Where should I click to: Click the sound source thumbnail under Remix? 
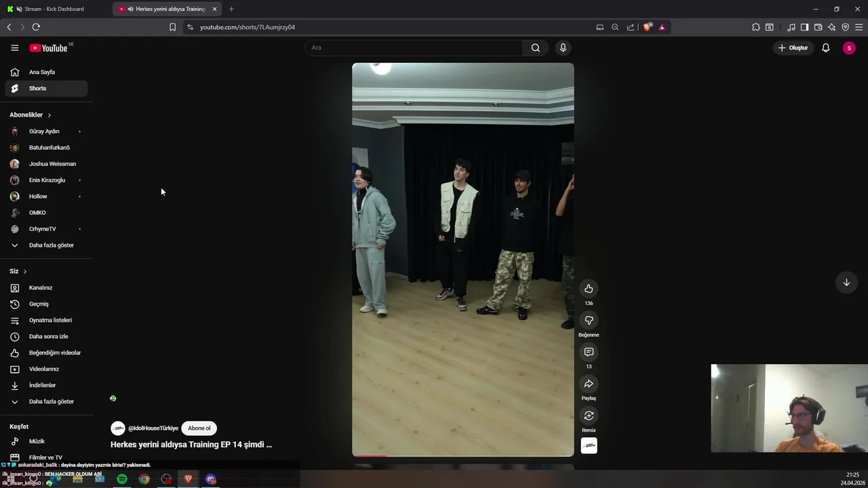click(x=589, y=446)
